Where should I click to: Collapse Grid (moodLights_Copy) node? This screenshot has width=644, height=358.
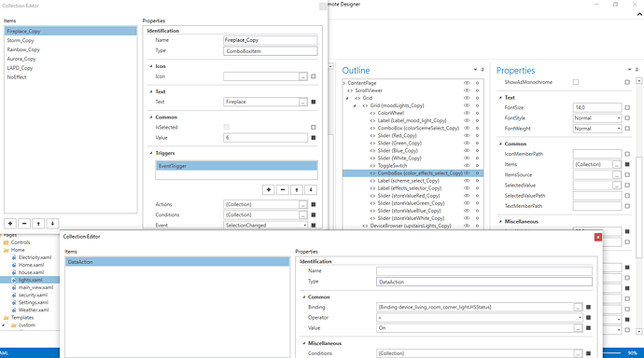(355, 105)
